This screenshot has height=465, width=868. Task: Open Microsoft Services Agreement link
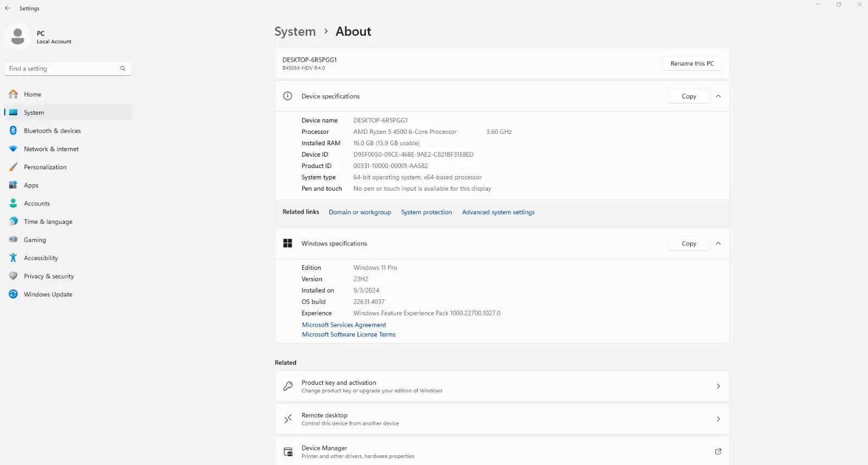coord(344,325)
